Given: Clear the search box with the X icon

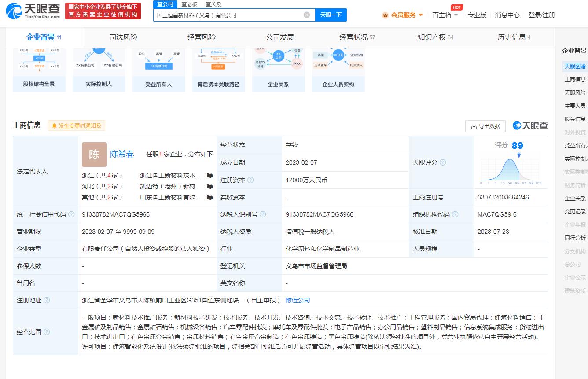Looking at the screenshot, I should coord(307,15).
